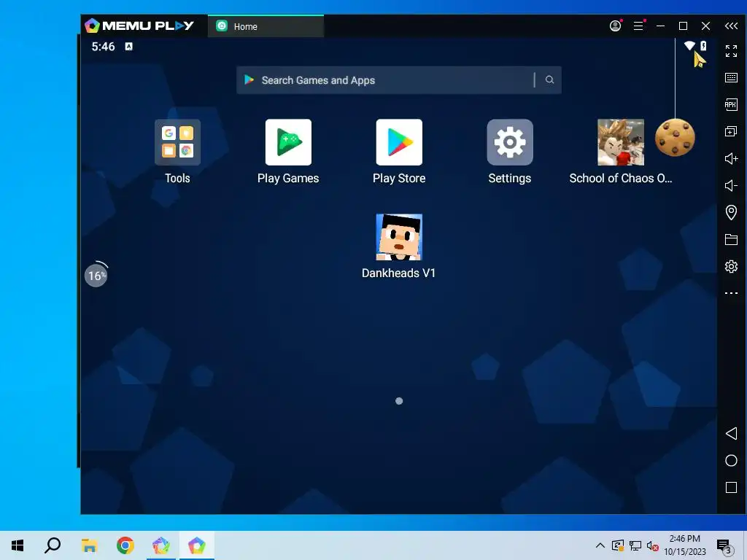This screenshot has height=560, width=747.
Task: Open the keyboard mapping tool
Action: pyautogui.click(x=731, y=77)
